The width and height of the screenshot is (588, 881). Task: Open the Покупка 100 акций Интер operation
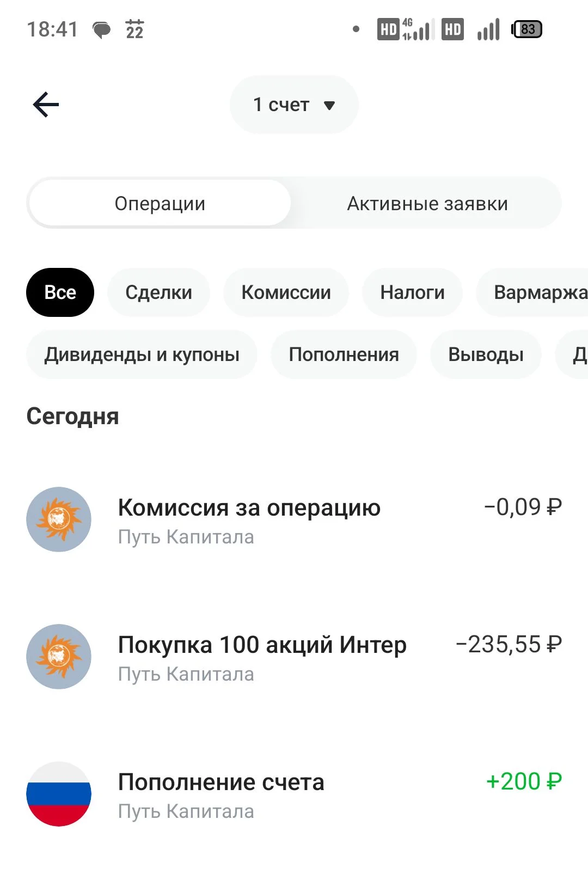coord(294,657)
